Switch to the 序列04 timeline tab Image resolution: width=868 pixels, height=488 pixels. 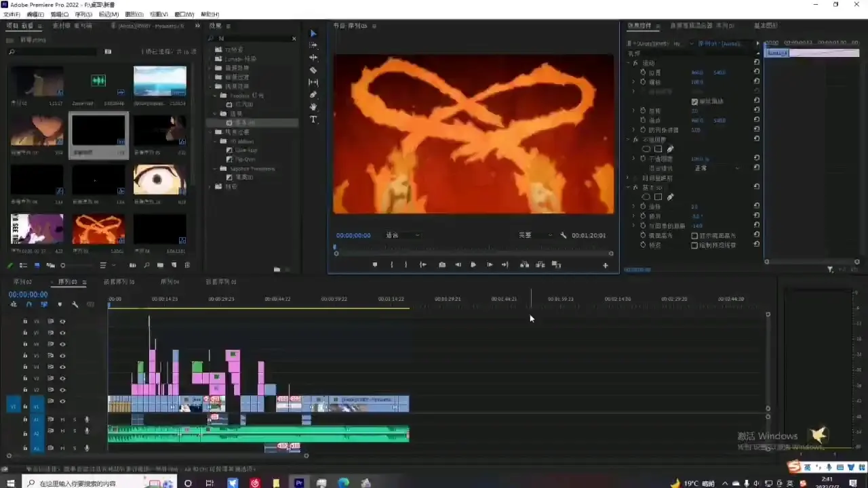click(170, 282)
